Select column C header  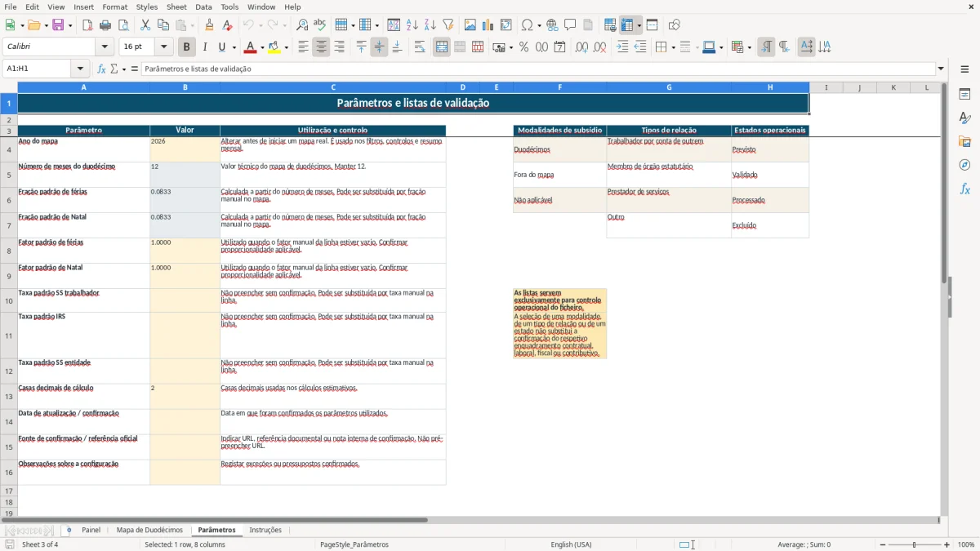(333, 87)
